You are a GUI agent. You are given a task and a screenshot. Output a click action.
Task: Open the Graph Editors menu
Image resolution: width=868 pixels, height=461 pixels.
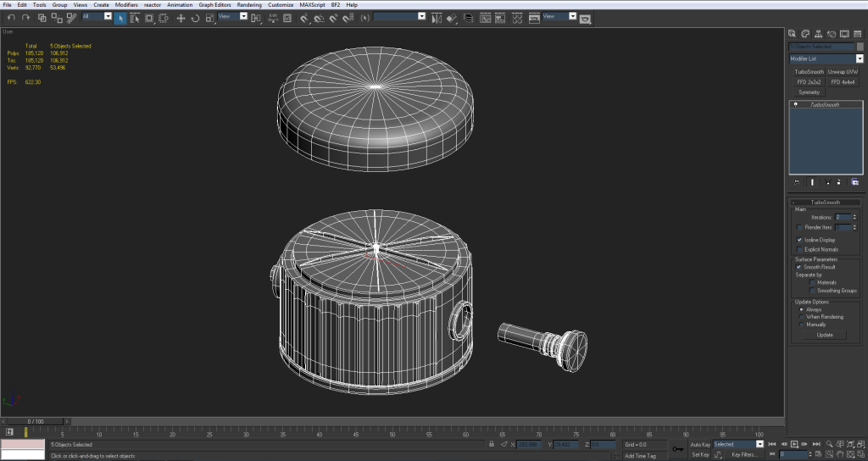point(214,4)
